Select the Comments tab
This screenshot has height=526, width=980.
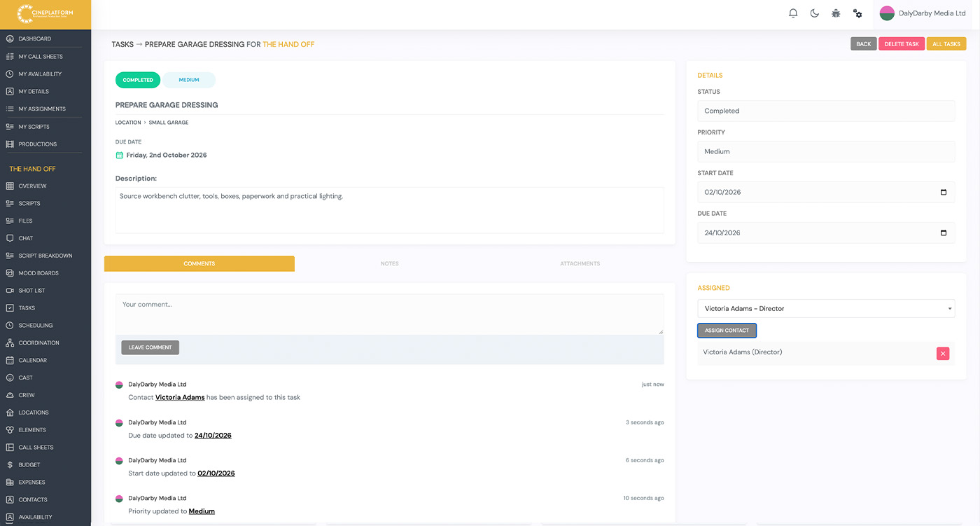pos(199,264)
